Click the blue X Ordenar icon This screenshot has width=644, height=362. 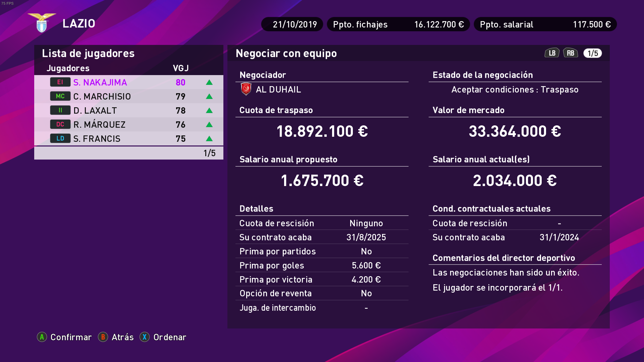[145, 337]
